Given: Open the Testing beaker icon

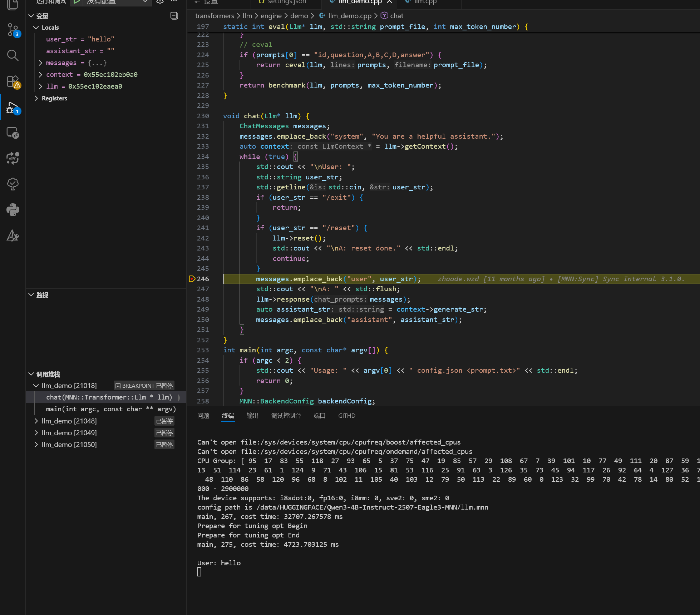Looking at the screenshot, I should (x=13, y=184).
